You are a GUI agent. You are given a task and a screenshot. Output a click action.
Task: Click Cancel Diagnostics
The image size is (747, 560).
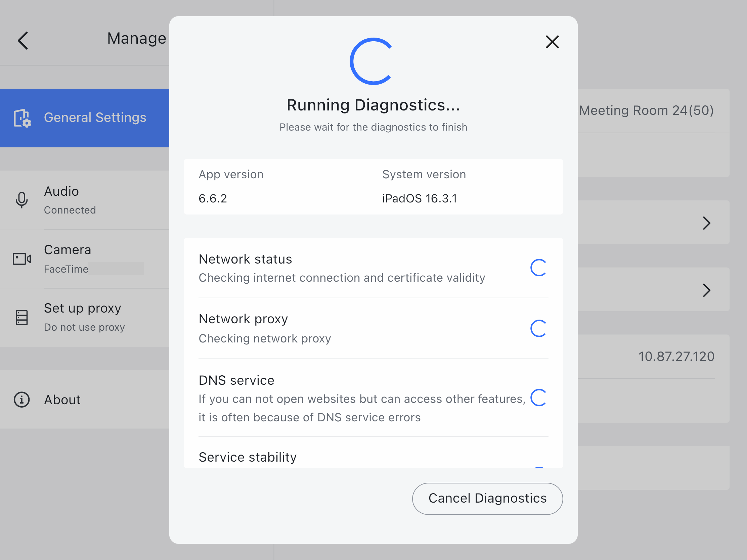point(487,499)
